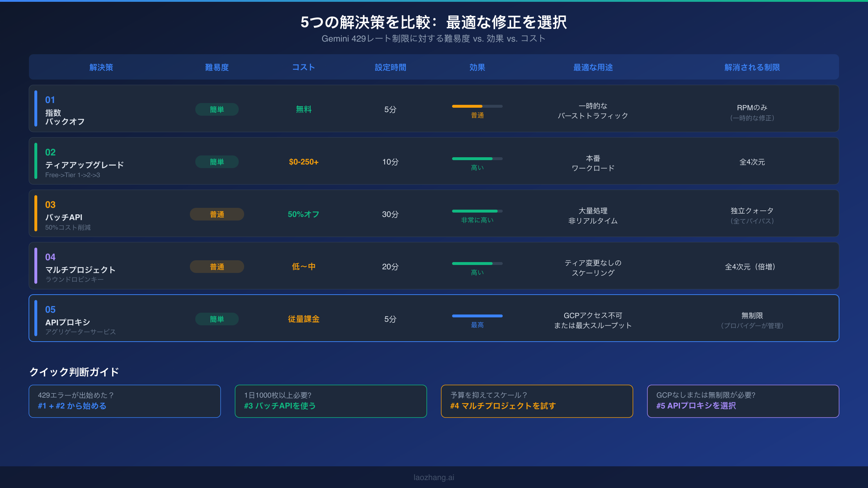This screenshot has height=488, width=868.
Task: Click the 50%オフ cost label
Action: 303,214
